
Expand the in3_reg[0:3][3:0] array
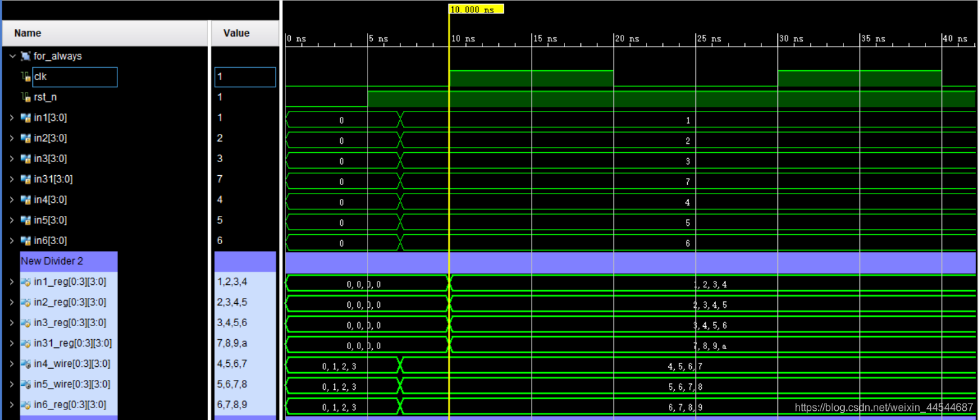12,322
